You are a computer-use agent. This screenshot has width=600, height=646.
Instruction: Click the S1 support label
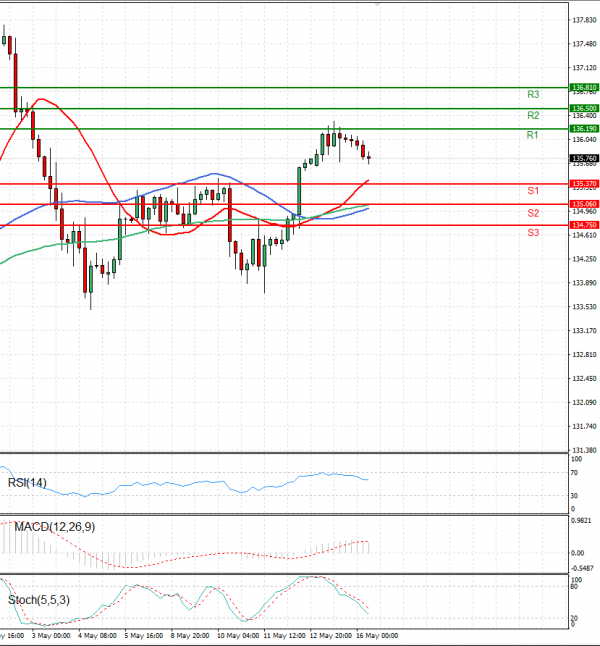pyautogui.click(x=533, y=190)
